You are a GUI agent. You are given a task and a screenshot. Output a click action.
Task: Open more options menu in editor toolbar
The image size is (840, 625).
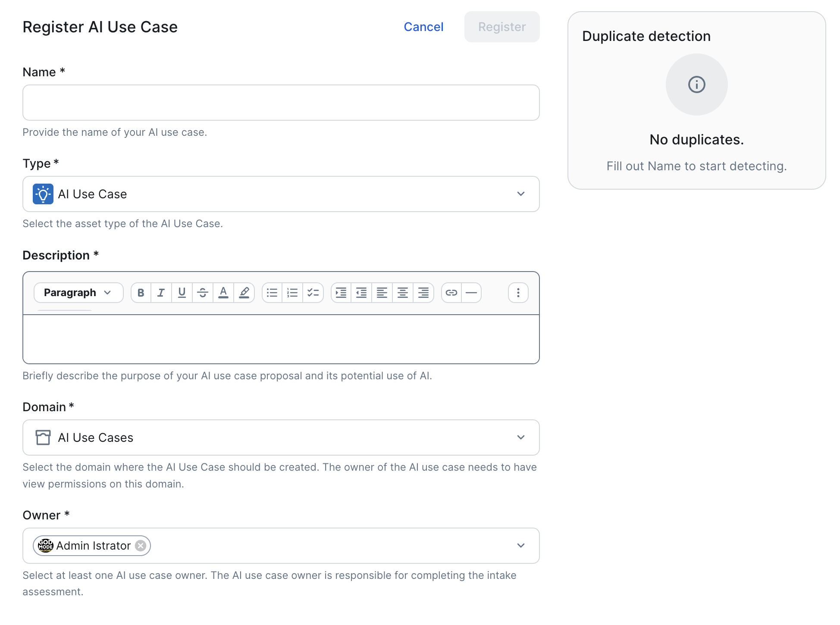[x=518, y=293]
